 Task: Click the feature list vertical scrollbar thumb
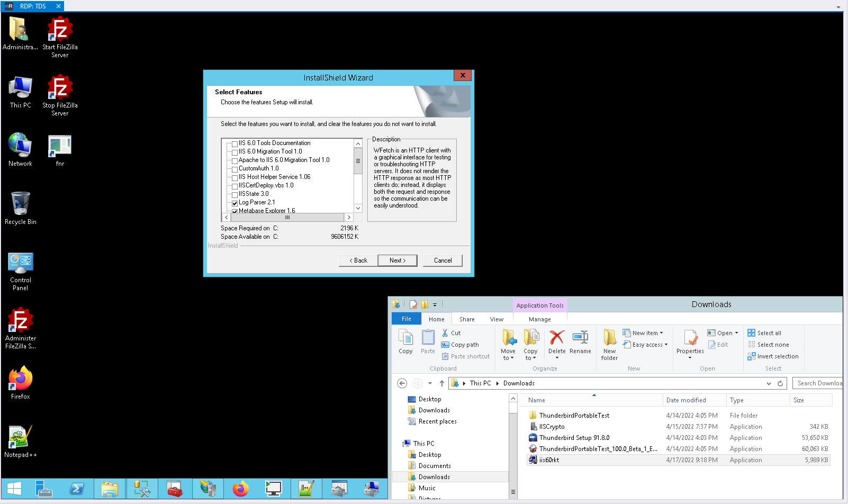(358, 161)
